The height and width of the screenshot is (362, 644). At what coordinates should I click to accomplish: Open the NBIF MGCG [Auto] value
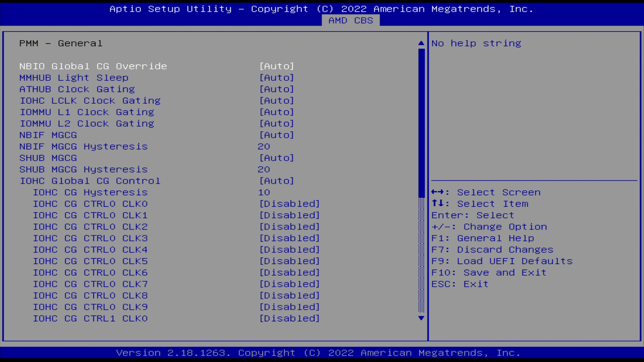point(277,135)
